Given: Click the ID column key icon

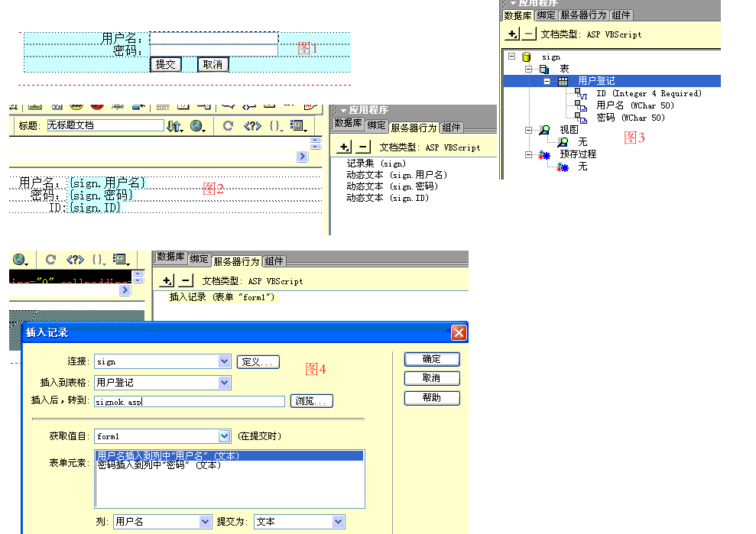Looking at the screenshot, I should pos(582,94).
